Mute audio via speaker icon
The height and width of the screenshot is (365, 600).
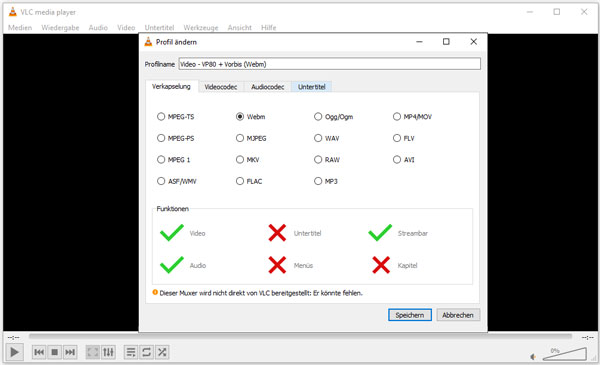pyautogui.click(x=533, y=357)
